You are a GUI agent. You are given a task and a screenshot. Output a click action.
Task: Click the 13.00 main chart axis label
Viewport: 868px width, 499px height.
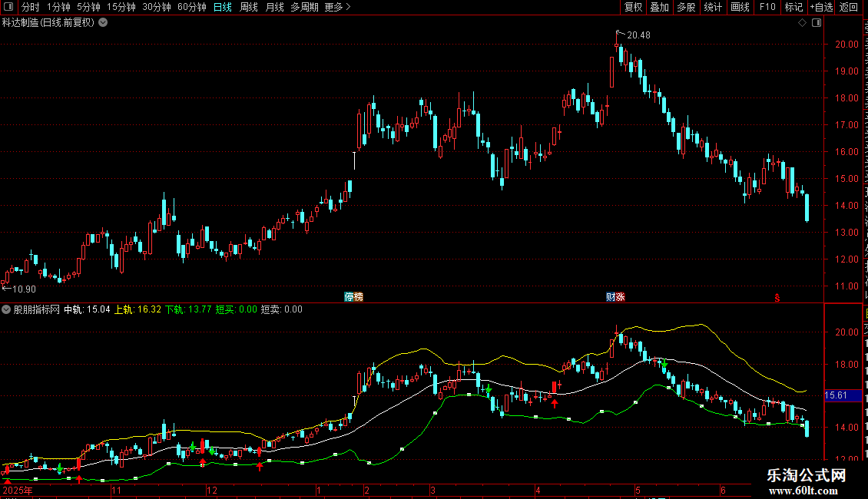click(847, 233)
